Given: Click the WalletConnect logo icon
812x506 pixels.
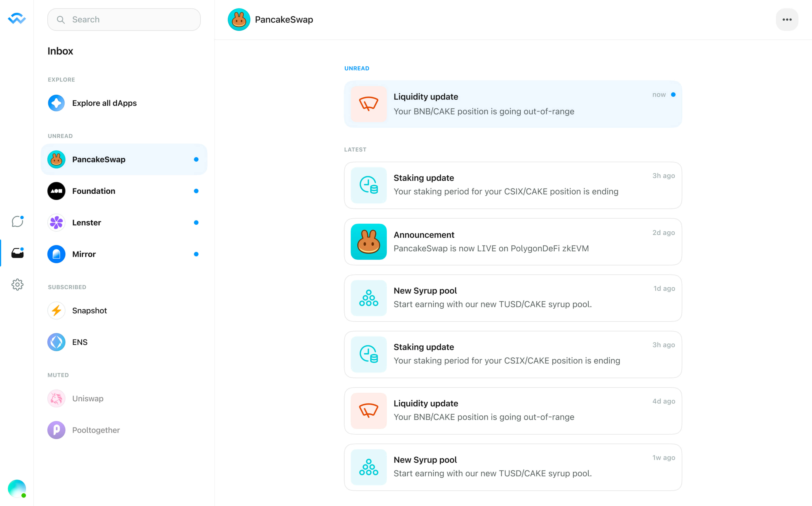Looking at the screenshot, I should [17, 19].
